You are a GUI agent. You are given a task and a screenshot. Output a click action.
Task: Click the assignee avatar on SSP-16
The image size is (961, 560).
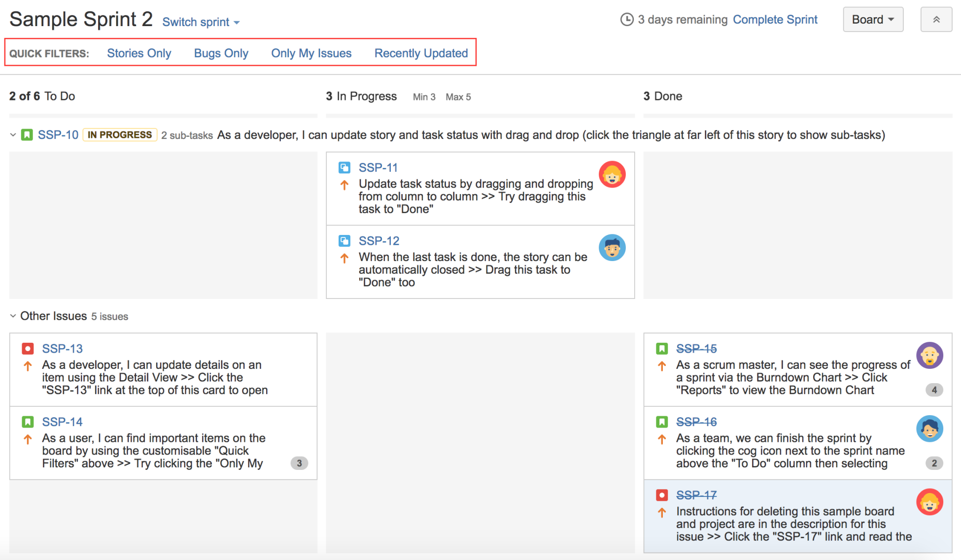coord(929,428)
